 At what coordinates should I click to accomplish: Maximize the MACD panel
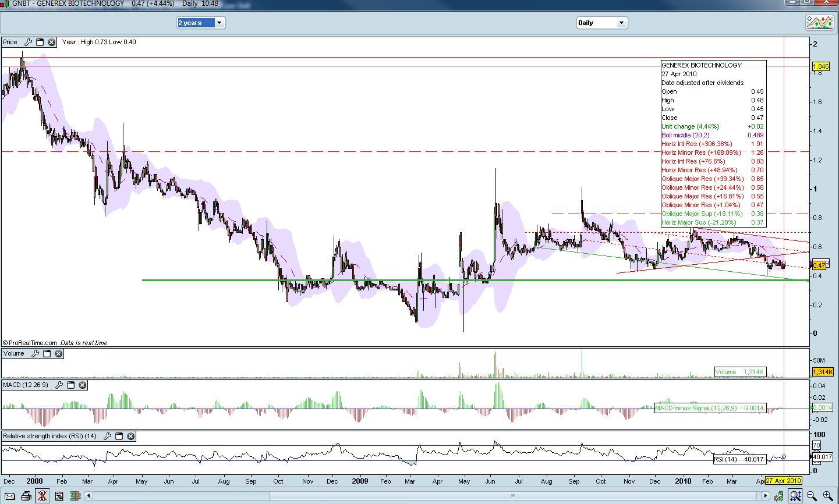pyautogui.click(x=71, y=385)
